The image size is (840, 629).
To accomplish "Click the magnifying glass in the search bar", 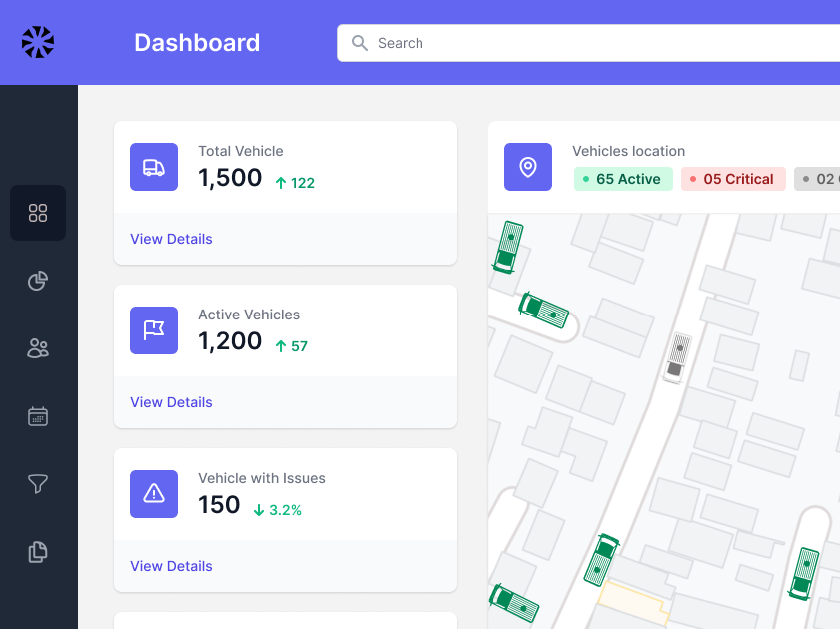I will tap(360, 43).
